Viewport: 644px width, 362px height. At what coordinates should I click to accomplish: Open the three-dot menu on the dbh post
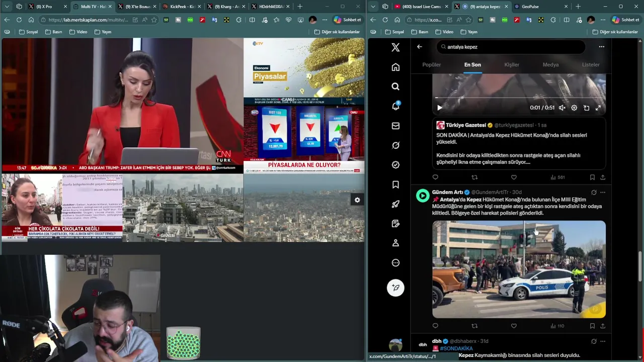tap(603, 341)
